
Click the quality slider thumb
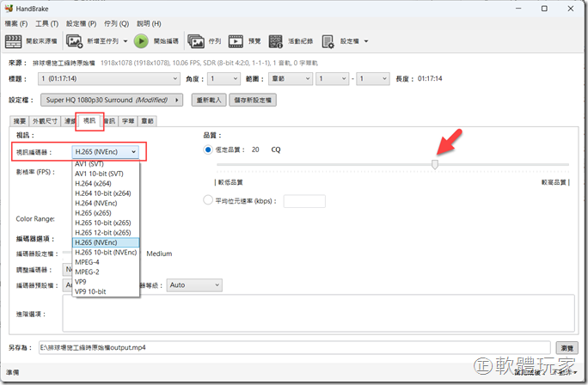[435, 163]
